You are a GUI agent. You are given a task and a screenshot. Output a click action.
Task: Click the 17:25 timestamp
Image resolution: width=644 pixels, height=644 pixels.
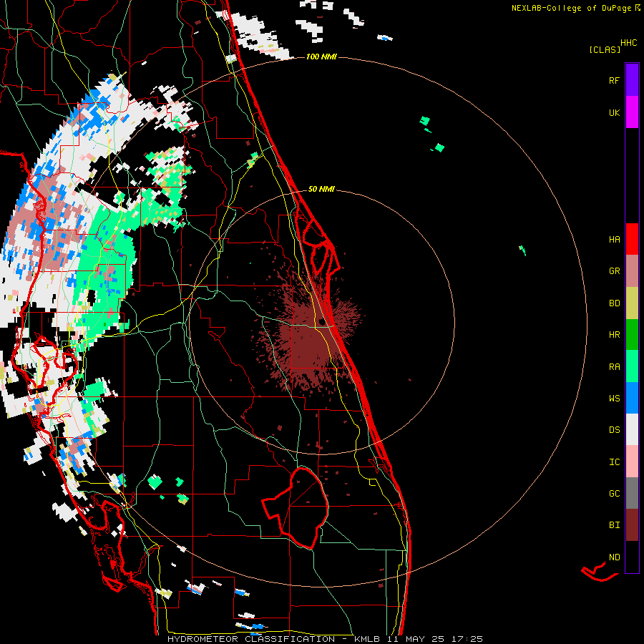[467, 639]
